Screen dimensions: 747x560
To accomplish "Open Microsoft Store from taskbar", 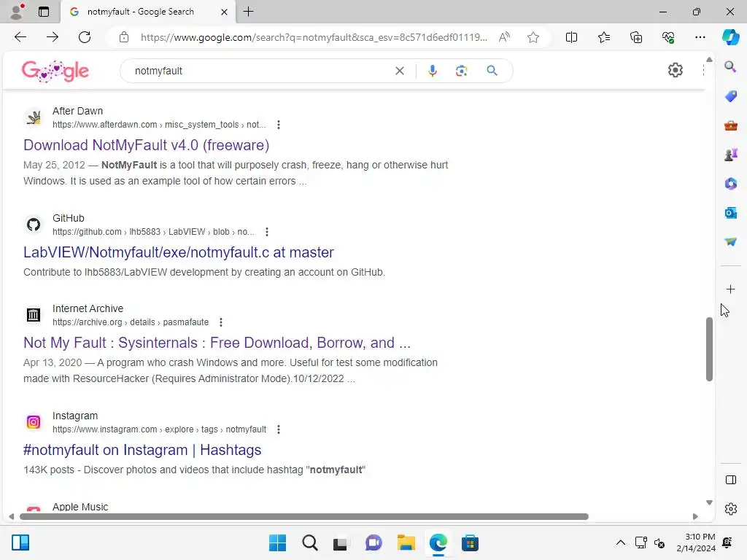I will (x=470, y=542).
